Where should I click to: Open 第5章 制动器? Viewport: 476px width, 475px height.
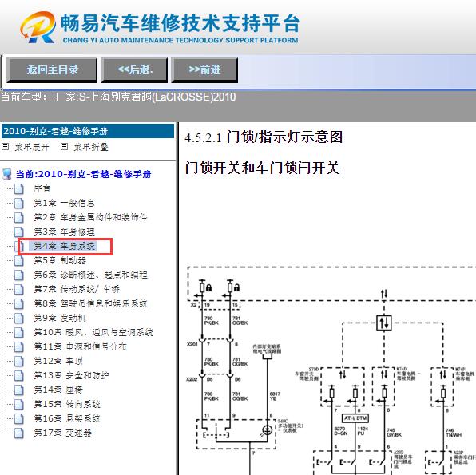60,260
